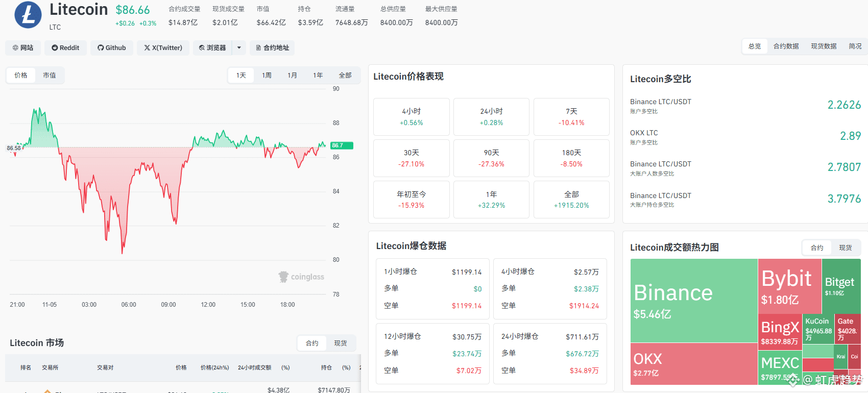
Task: Select the 全部 chart time range
Action: pos(345,75)
